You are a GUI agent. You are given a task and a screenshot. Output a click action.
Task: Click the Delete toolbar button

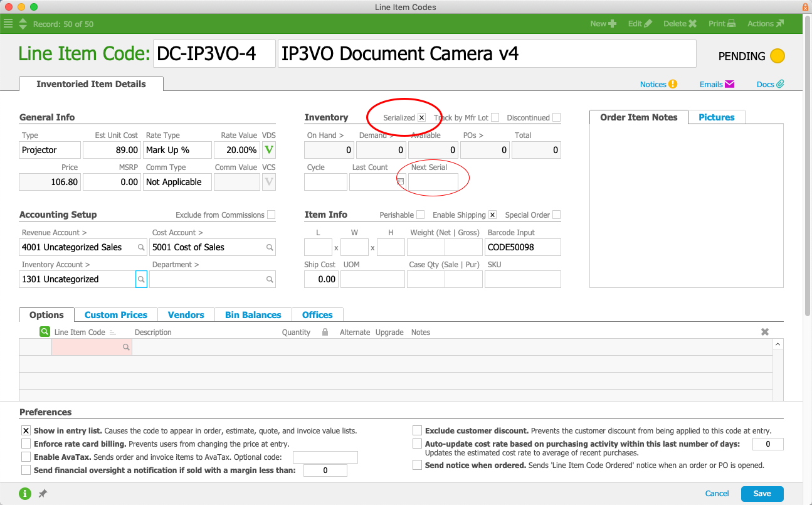point(680,24)
